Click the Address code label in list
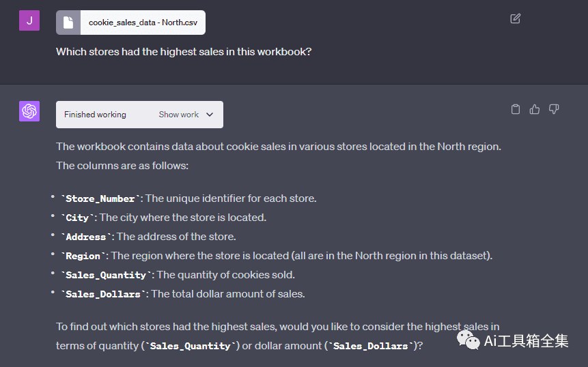This screenshot has width=588, height=367. pos(86,237)
